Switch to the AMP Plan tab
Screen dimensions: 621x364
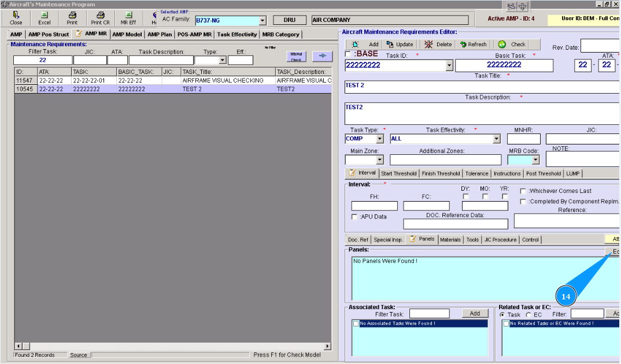[159, 35]
